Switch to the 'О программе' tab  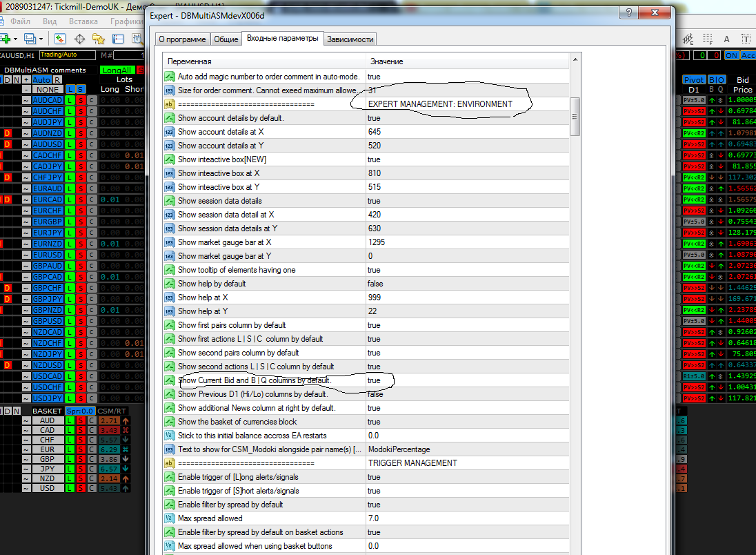(x=182, y=39)
